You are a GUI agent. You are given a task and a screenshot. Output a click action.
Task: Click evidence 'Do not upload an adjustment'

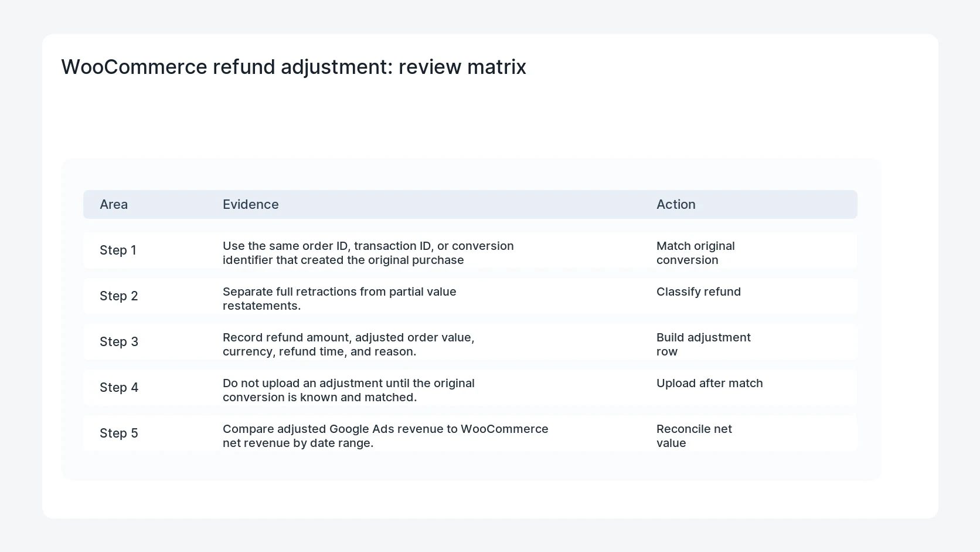(349, 390)
